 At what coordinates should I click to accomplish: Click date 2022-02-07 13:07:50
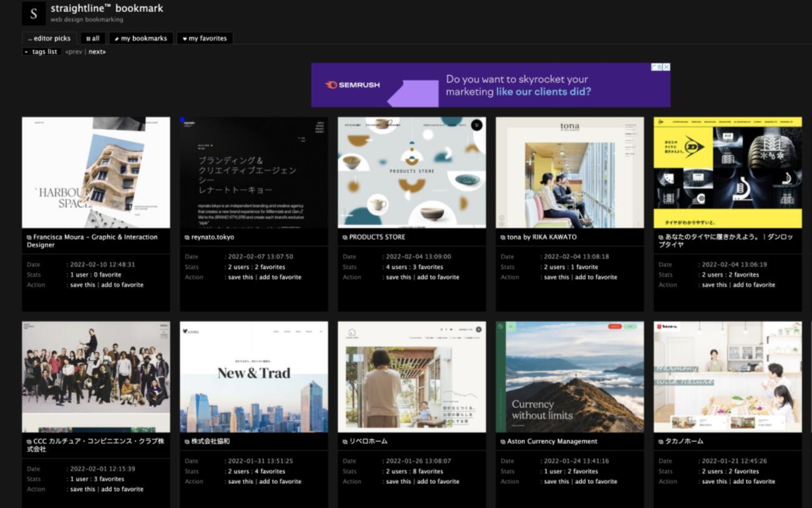[260, 256]
